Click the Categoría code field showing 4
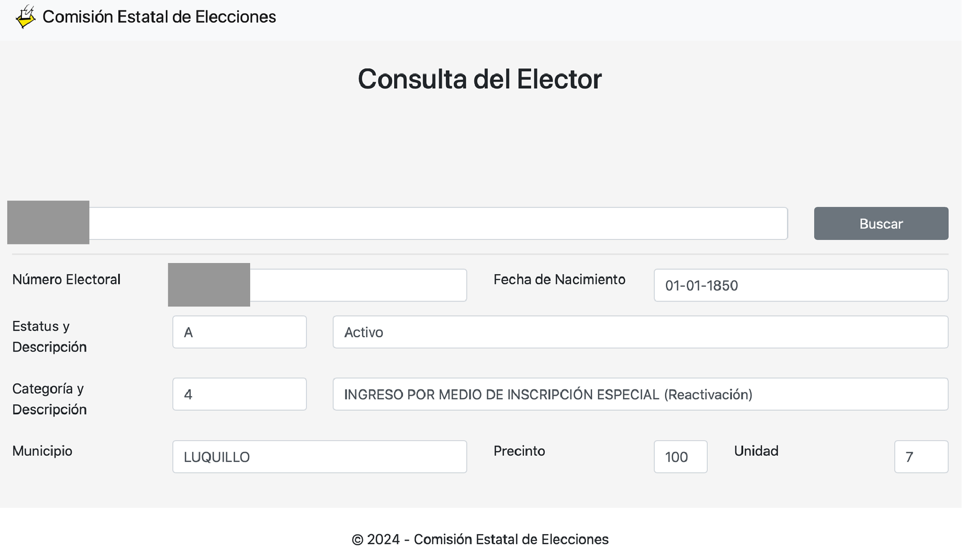The width and height of the screenshot is (967, 560). 239,394
